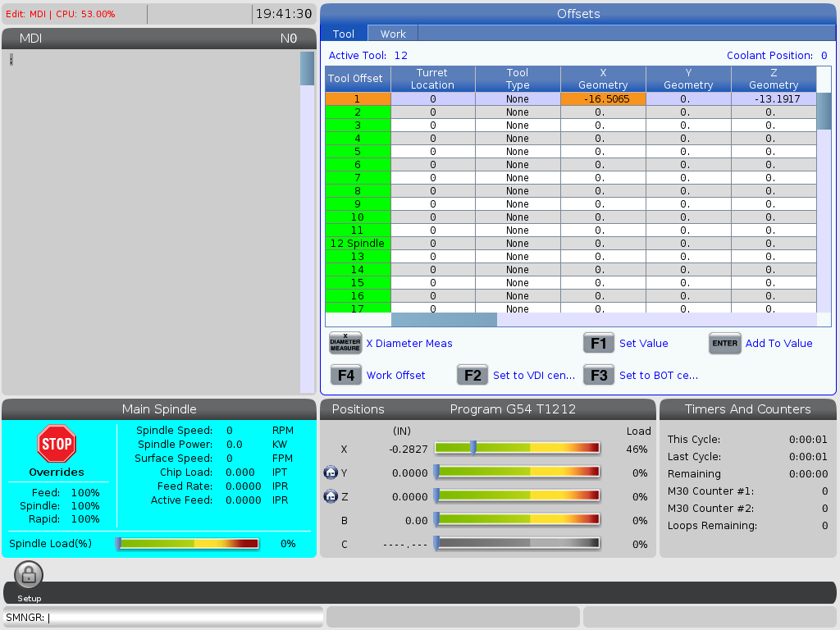The height and width of the screenshot is (630, 840).
Task: Click the Work Offset label
Action: coord(395,375)
